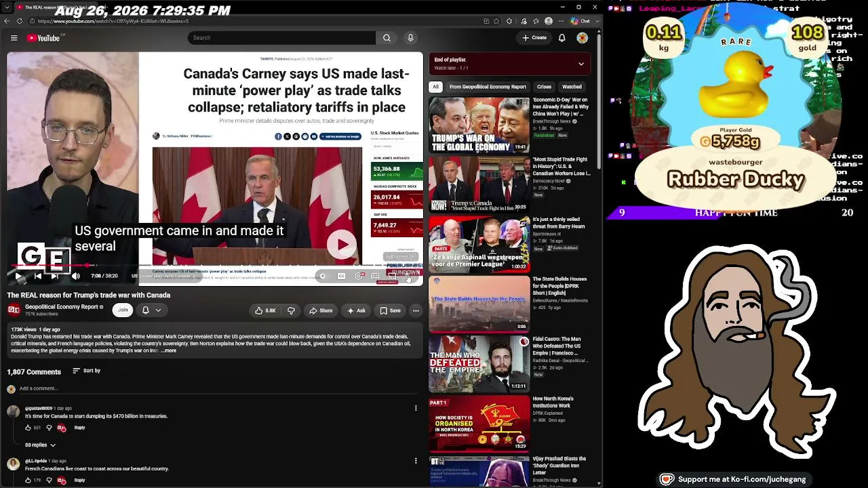Select the Crises filter chip

544,87
